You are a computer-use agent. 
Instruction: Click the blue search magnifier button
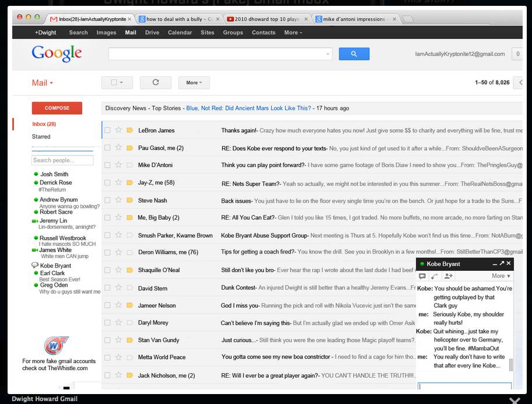pyautogui.click(x=354, y=54)
